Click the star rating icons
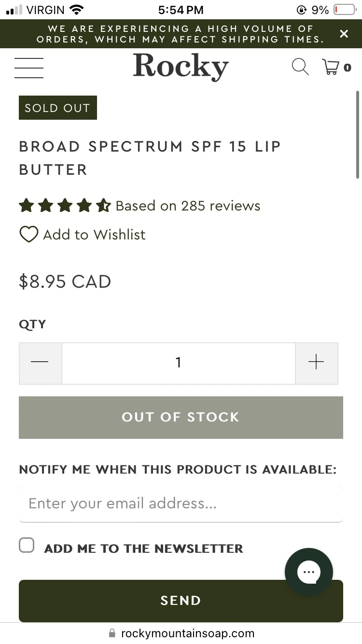This screenshot has width=362, height=644. [x=65, y=206]
